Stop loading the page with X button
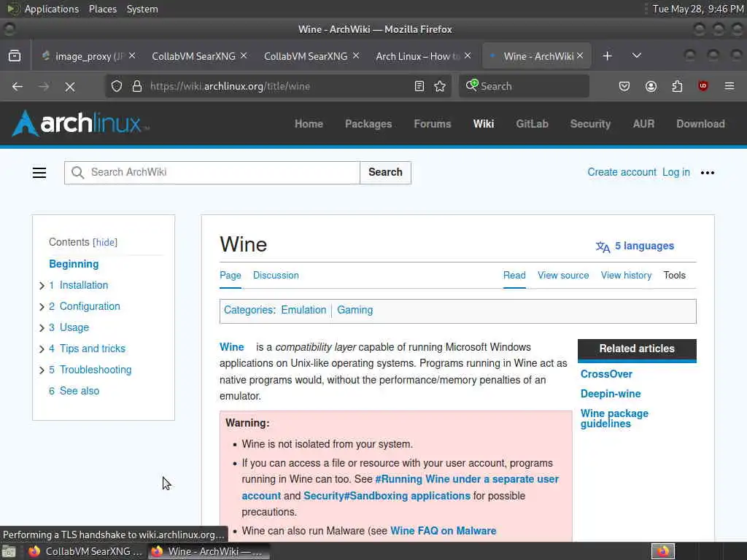The height and width of the screenshot is (560, 747). (x=70, y=86)
